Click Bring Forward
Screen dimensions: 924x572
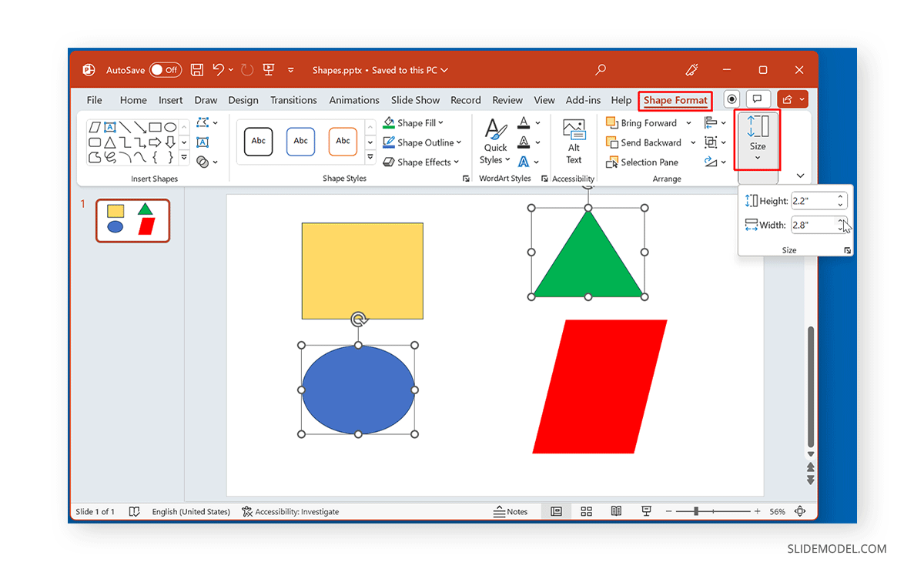click(641, 123)
